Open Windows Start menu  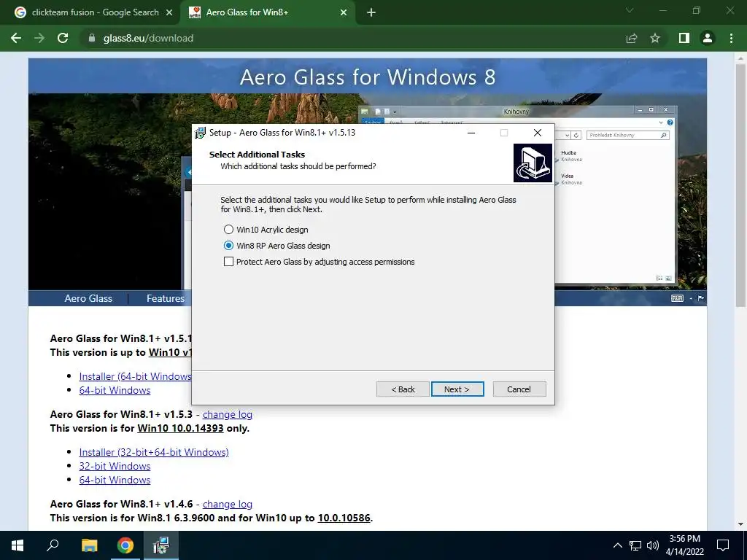pos(18,545)
